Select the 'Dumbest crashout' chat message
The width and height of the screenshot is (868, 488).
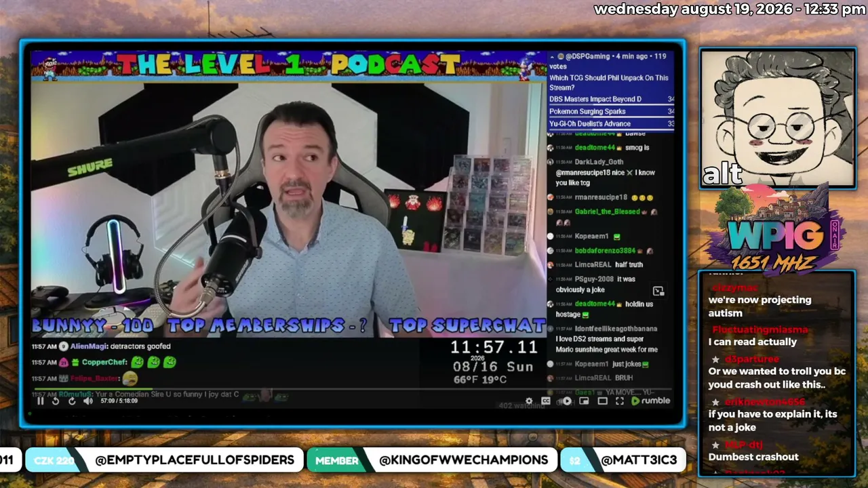click(x=753, y=457)
